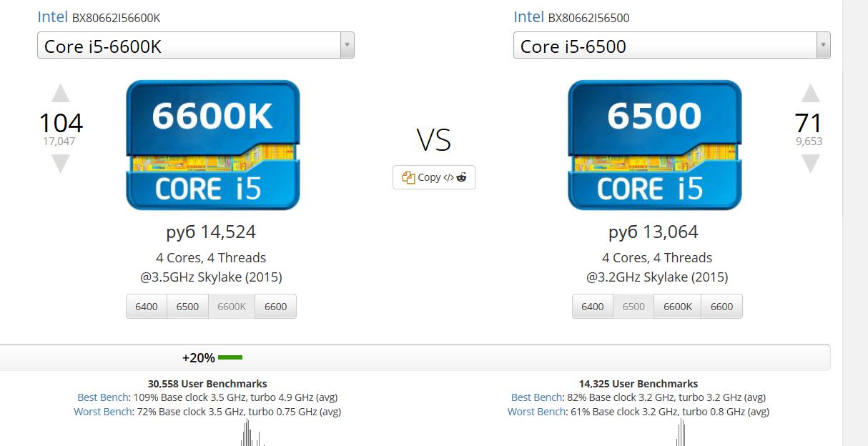This screenshot has width=868, height=446.
Task: Open the 6500 Core i5 product image
Action: (x=655, y=145)
